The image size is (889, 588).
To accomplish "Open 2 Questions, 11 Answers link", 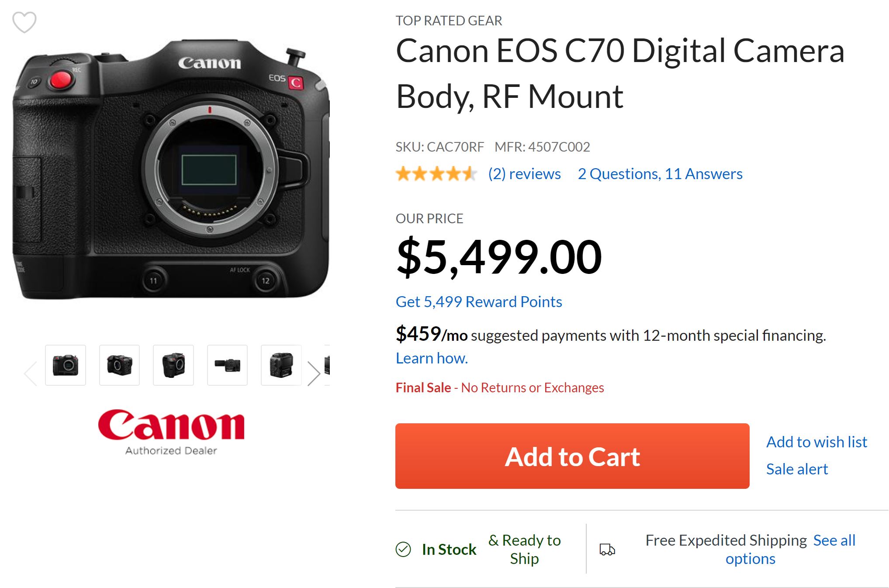I will coord(660,174).
